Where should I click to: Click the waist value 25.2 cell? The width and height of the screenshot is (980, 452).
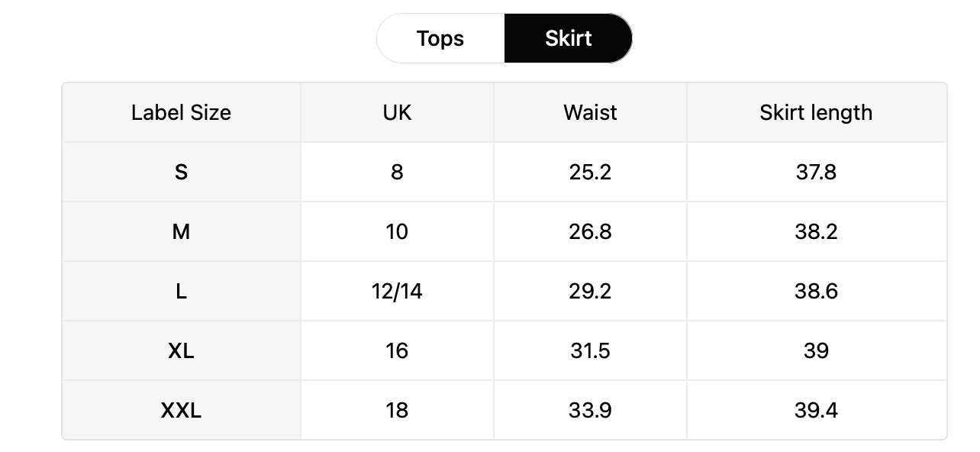point(590,172)
